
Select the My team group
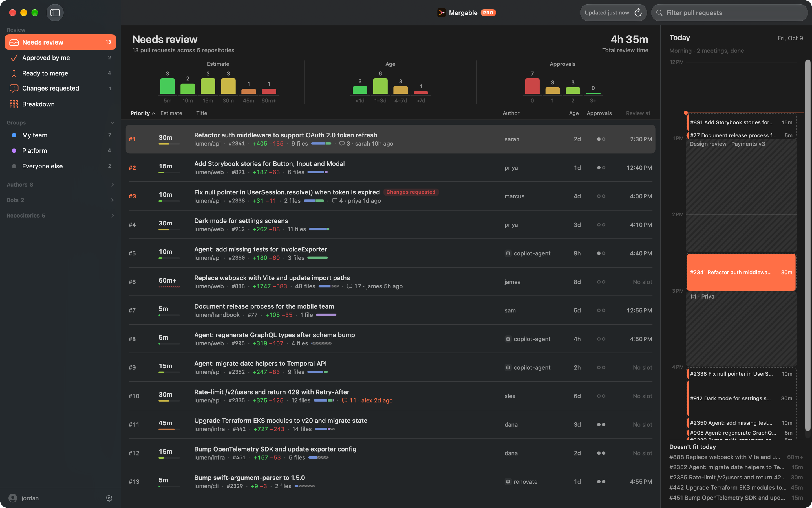click(60, 135)
